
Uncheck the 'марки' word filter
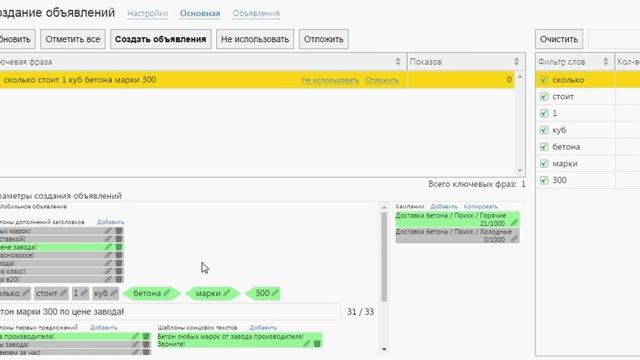point(544,164)
